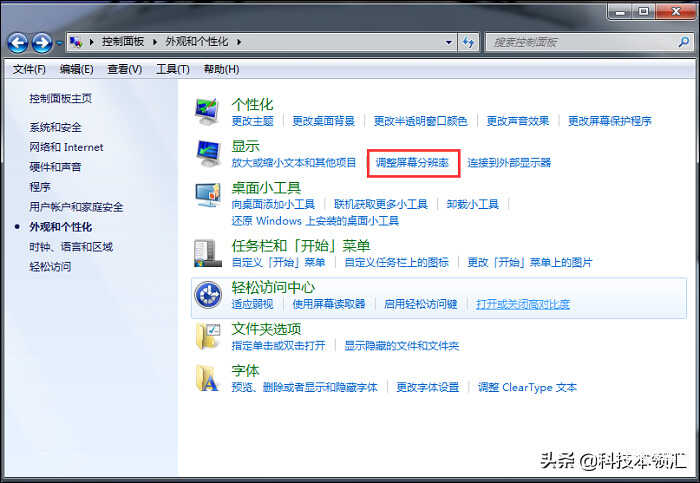Screen dimensions: 700x483
Task: Open the 文件夹选项 heading
Action: point(266,329)
